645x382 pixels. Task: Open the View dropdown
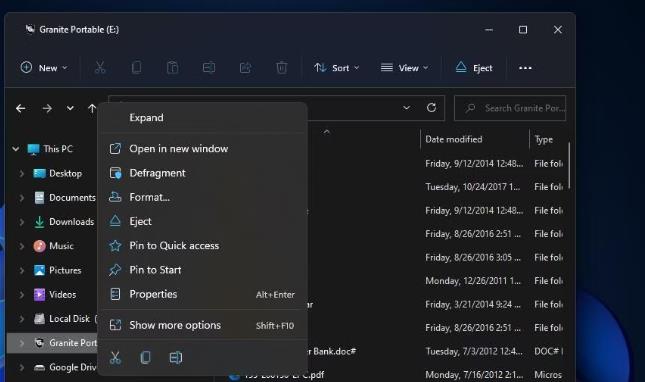(404, 68)
